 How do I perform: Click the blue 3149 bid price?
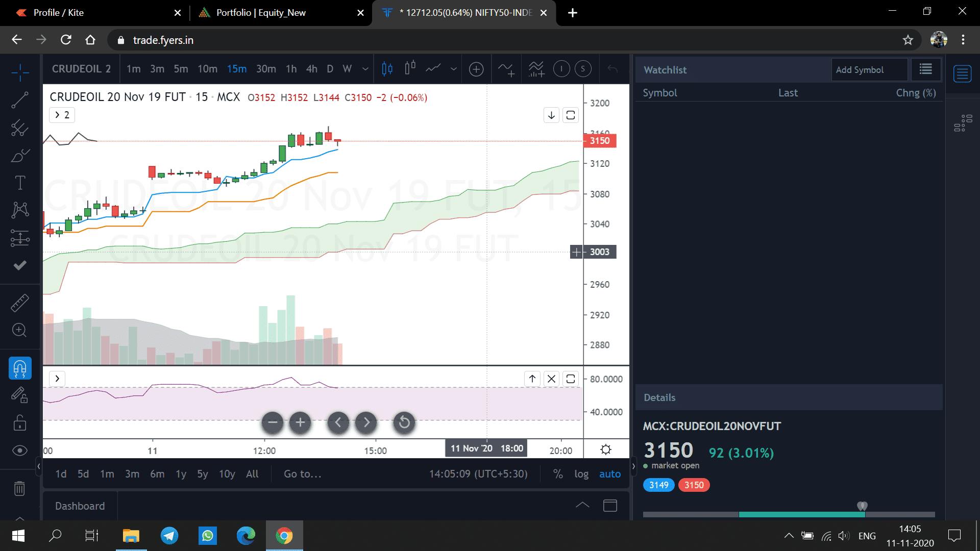tap(658, 485)
